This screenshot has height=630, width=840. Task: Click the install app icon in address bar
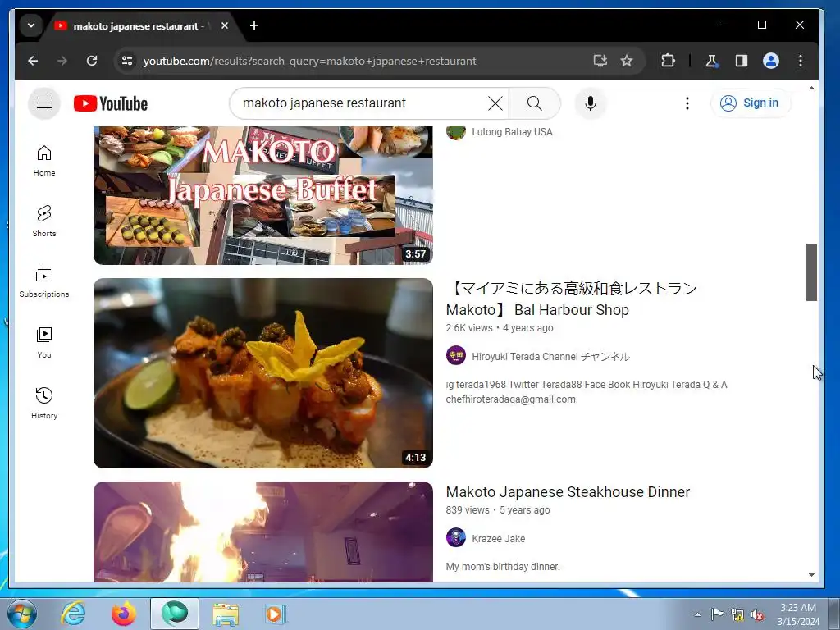pos(600,61)
